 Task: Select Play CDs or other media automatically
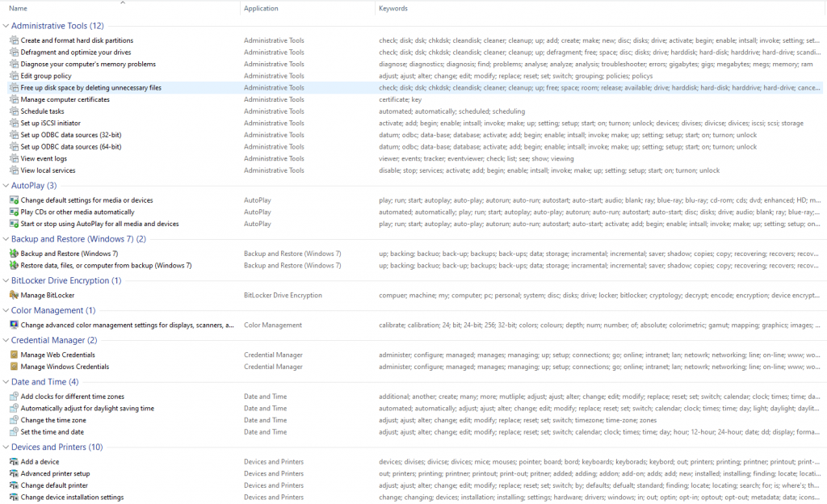[x=78, y=212]
